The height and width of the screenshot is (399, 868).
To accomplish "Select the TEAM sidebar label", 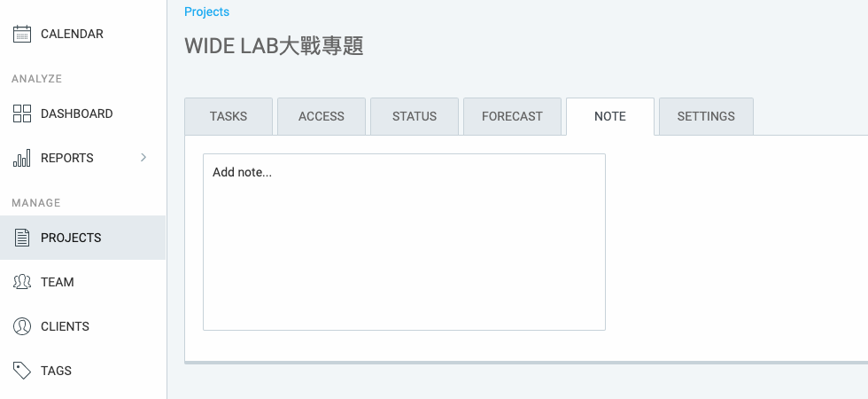I will pyautogui.click(x=58, y=282).
